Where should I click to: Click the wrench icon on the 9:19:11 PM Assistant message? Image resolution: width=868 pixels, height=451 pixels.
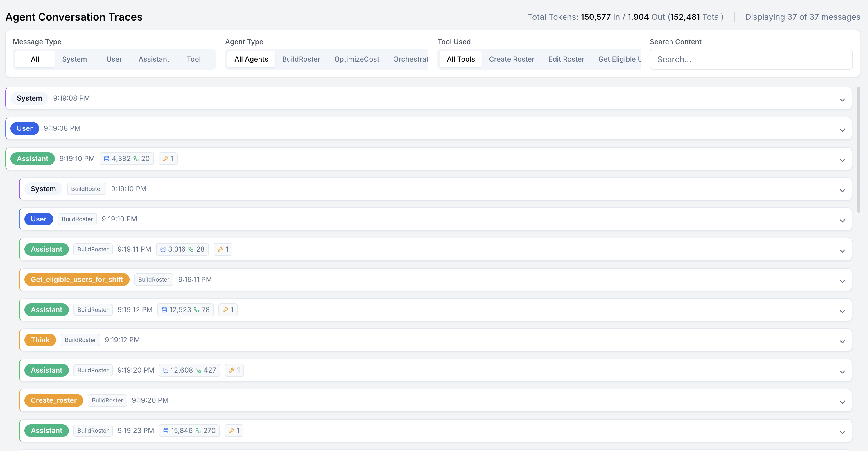pyautogui.click(x=220, y=249)
